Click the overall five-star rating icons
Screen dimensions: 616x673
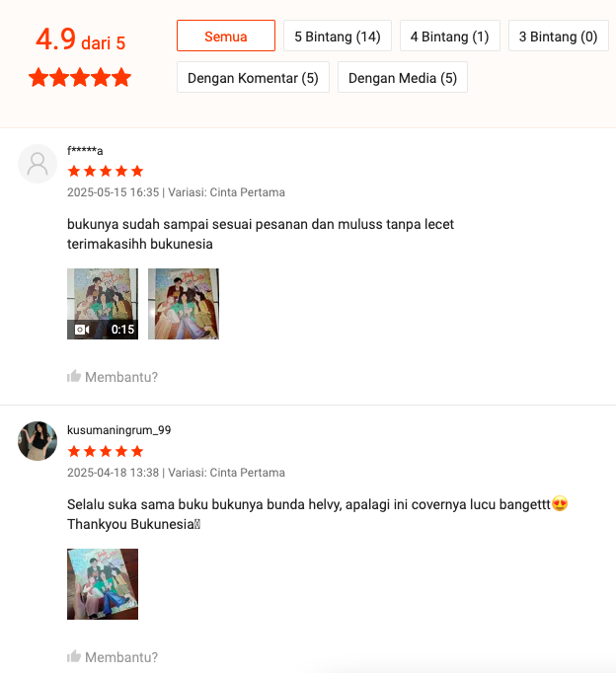point(80,77)
